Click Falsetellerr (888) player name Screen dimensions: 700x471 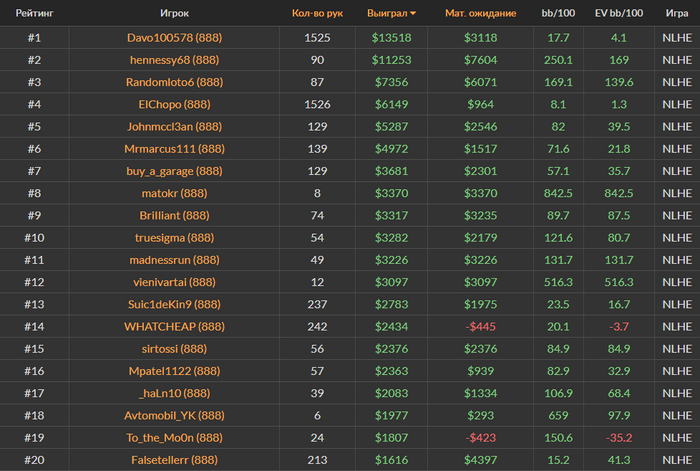click(174, 460)
